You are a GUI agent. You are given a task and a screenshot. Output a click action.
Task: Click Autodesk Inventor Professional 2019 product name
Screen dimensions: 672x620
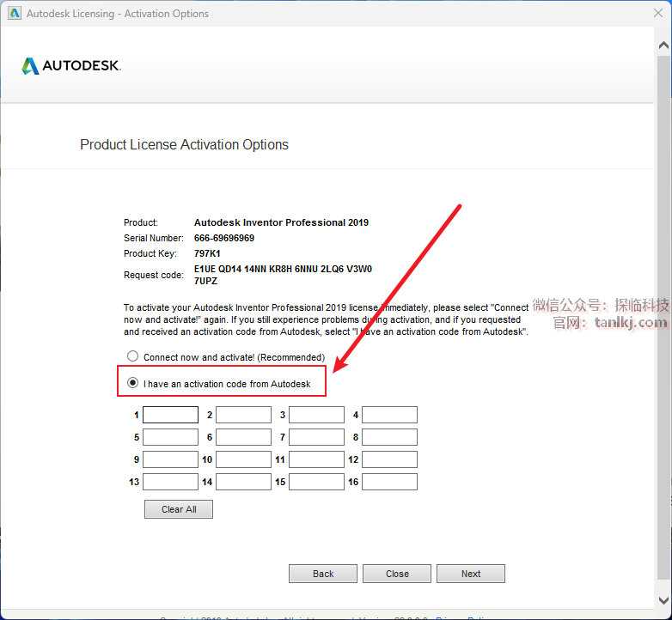[281, 222]
